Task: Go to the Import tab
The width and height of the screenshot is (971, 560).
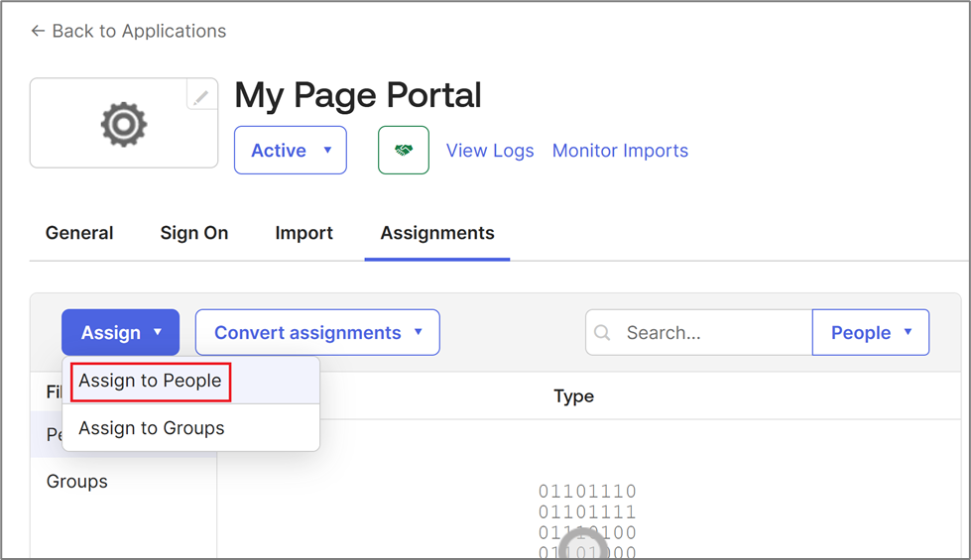Action: coord(304,233)
